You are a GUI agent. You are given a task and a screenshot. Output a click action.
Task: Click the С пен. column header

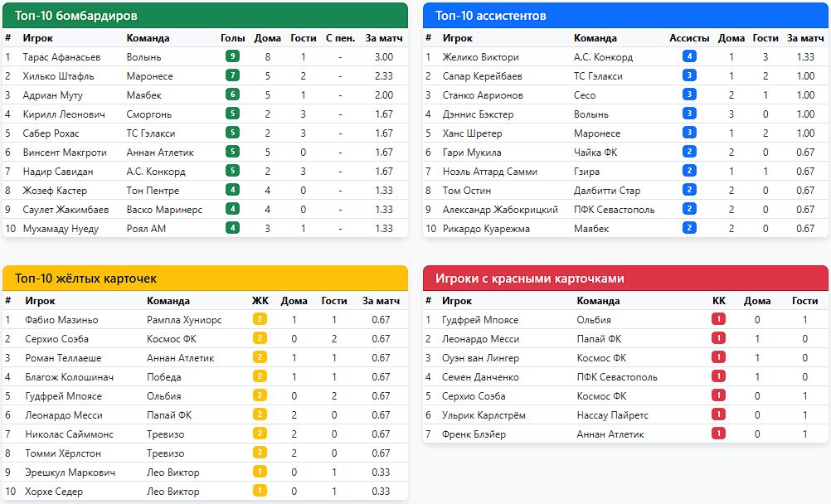(340, 38)
